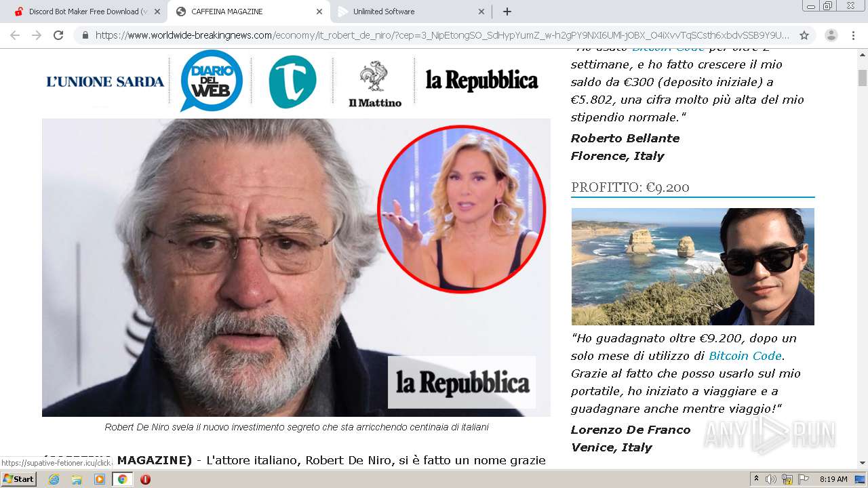This screenshot has height=488, width=868.
Task: Click the Il Mattino logo
Action: click(374, 84)
